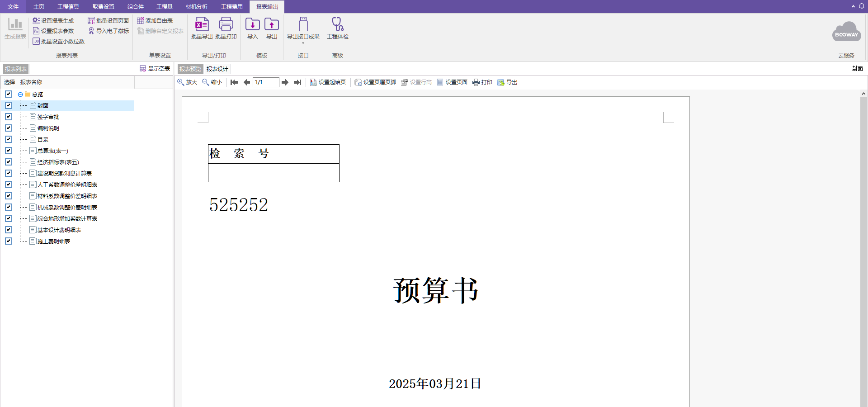
Task: Collapse the ribbon with top-right chevron
Action: coord(853,6)
